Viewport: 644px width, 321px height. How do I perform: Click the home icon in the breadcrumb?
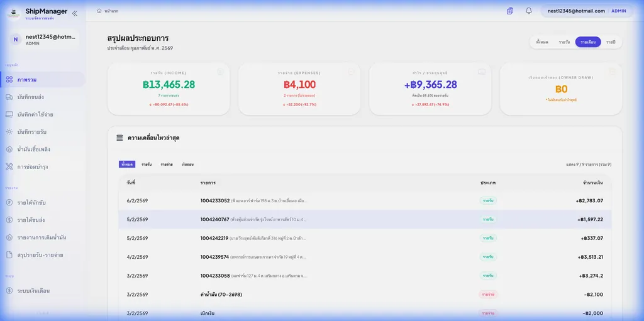[99, 11]
